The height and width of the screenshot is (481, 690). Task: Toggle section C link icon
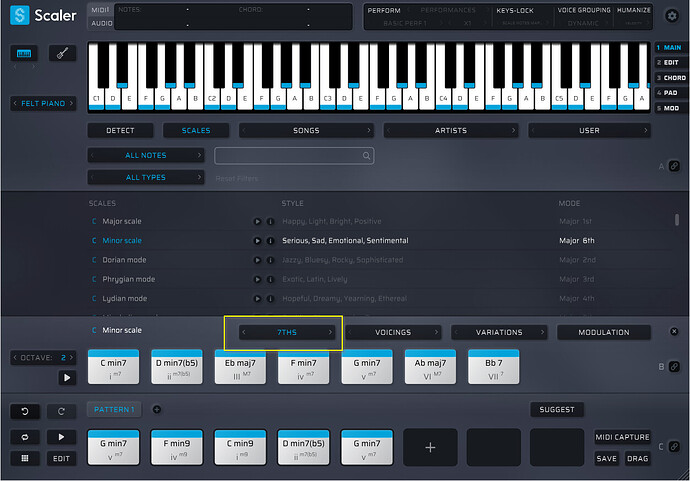(674, 447)
